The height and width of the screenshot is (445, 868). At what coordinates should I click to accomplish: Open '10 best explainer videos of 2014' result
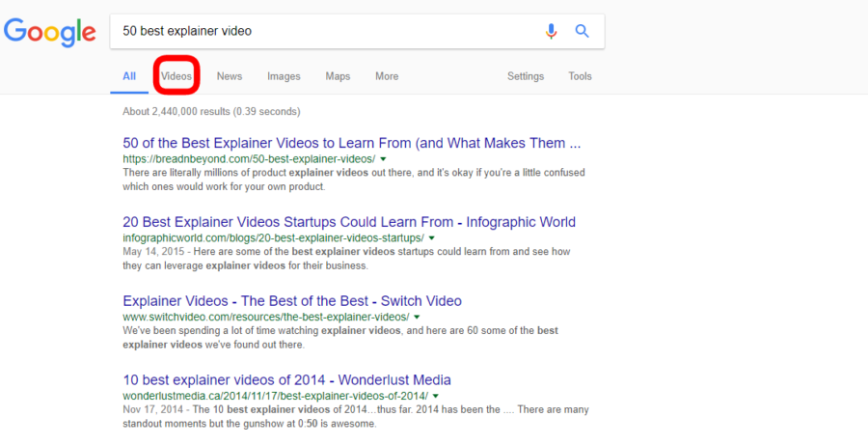286,380
